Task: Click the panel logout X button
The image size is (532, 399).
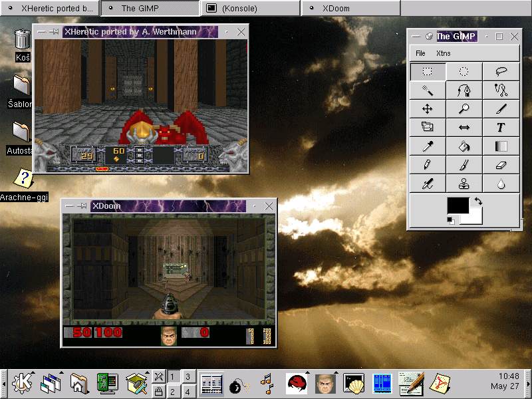Action: [158, 376]
